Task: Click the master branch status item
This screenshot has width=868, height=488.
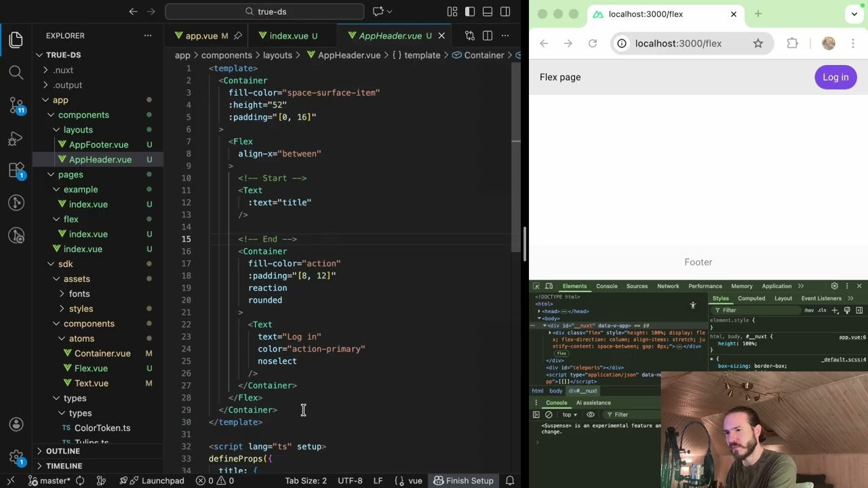Action: click(50, 481)
